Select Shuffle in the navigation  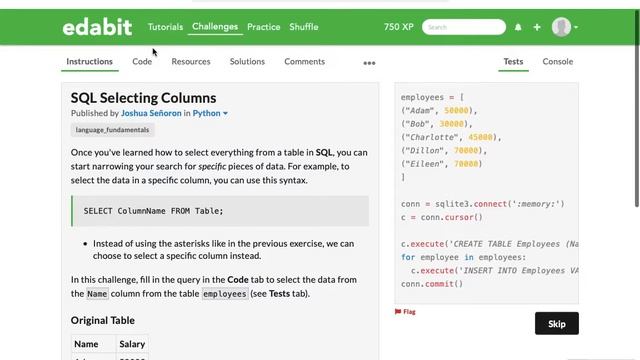point(304,27)
